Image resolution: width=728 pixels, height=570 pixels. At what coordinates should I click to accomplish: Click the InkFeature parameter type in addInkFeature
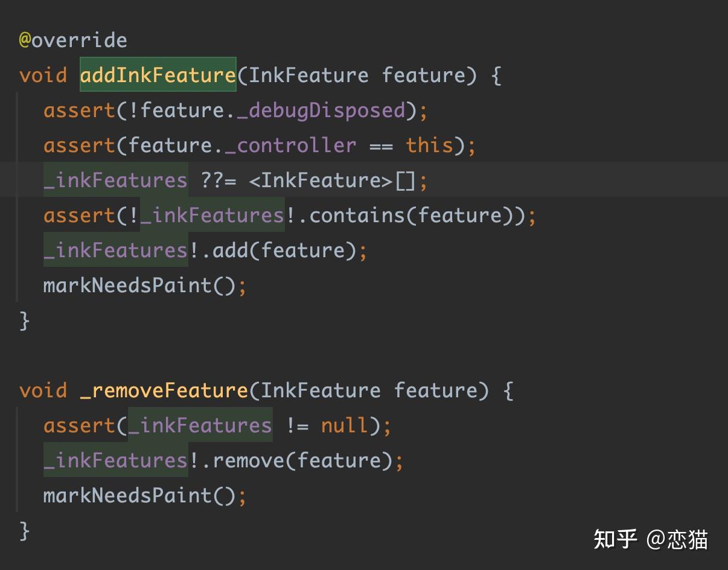tap(308, 75)
